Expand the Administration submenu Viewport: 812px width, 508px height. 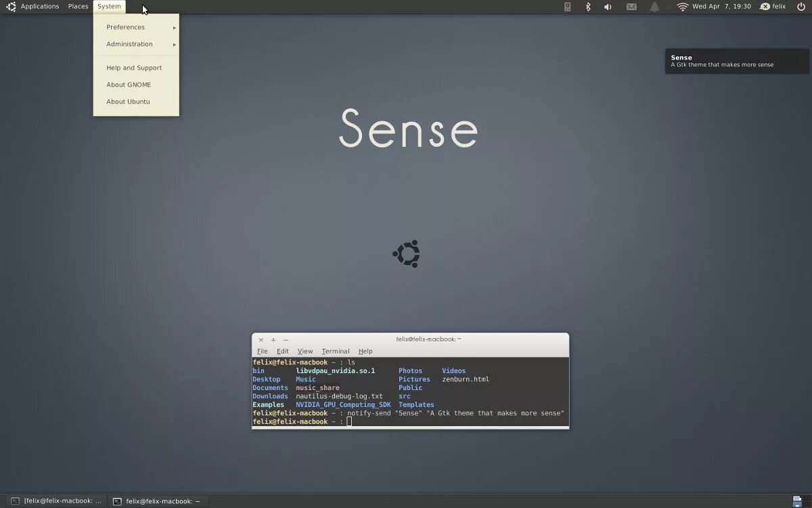pyautogui.click(x=136, y=44)
